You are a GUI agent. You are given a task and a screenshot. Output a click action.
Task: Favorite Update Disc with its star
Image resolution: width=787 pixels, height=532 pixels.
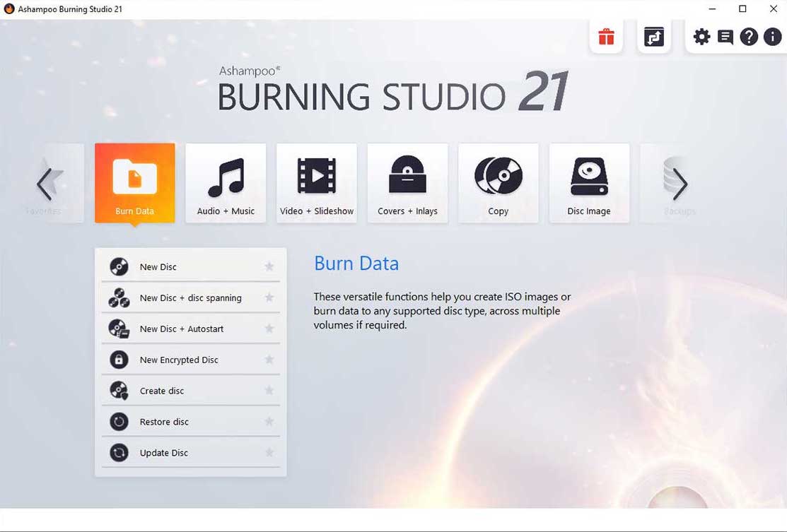(x=269, y=452)
